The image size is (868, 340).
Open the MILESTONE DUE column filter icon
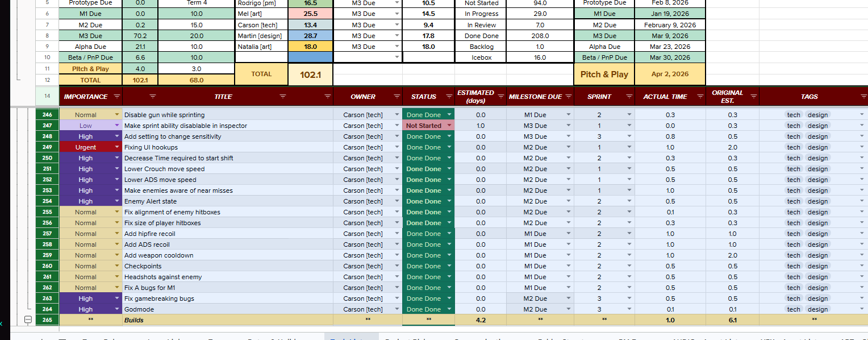click(568, 97)
